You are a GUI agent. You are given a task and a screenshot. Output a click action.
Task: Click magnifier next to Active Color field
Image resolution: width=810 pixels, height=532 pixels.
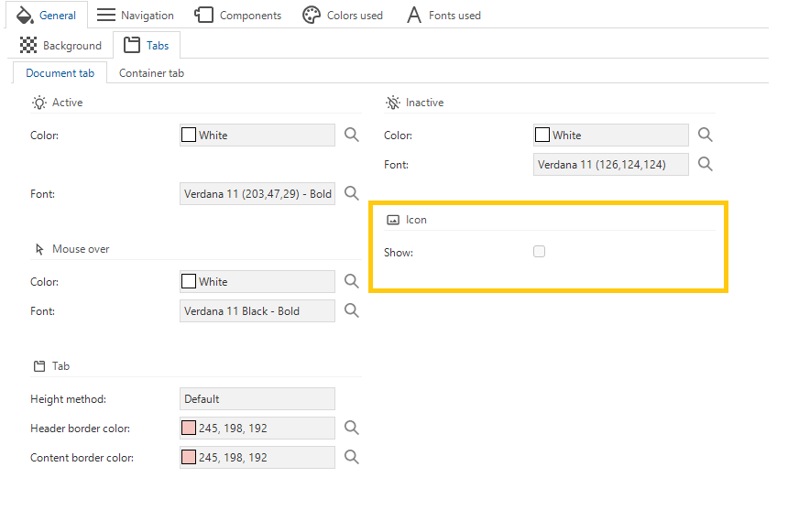pyautogui.click(x=351, y=135)
